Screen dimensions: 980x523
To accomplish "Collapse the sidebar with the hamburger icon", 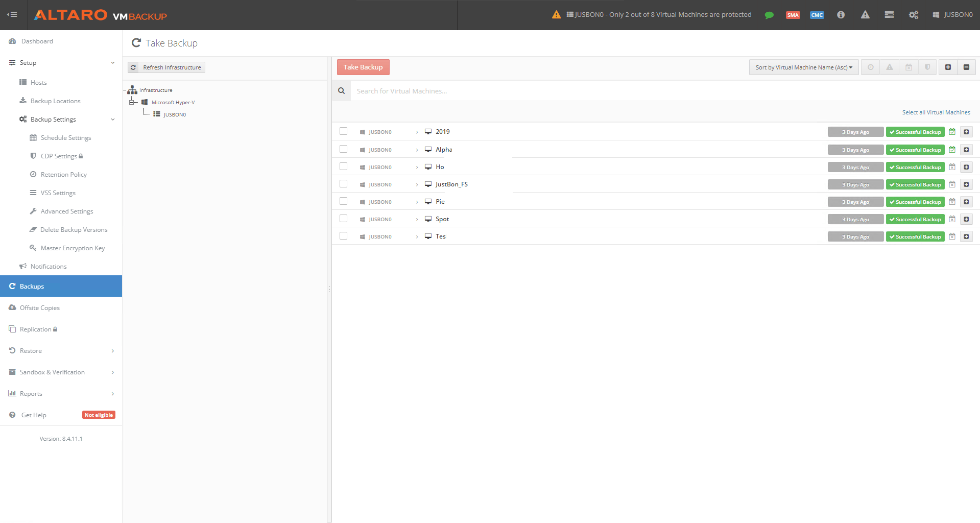I will click(12, 14).
